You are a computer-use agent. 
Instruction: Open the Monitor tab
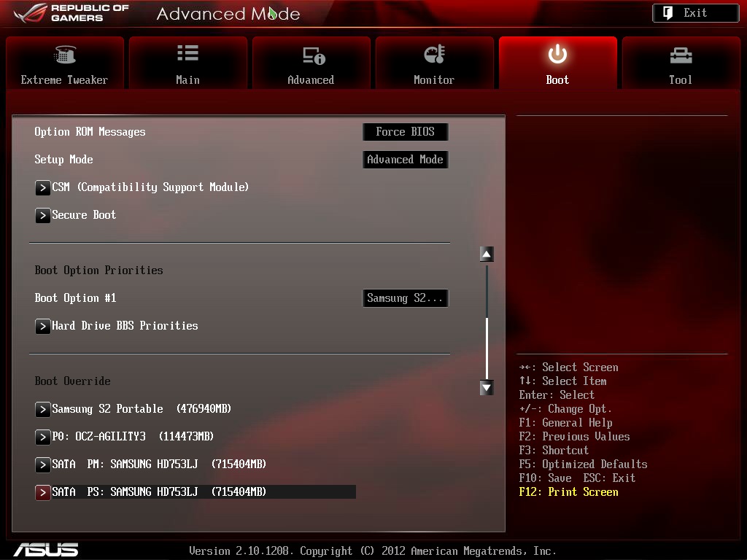[435, 63]
